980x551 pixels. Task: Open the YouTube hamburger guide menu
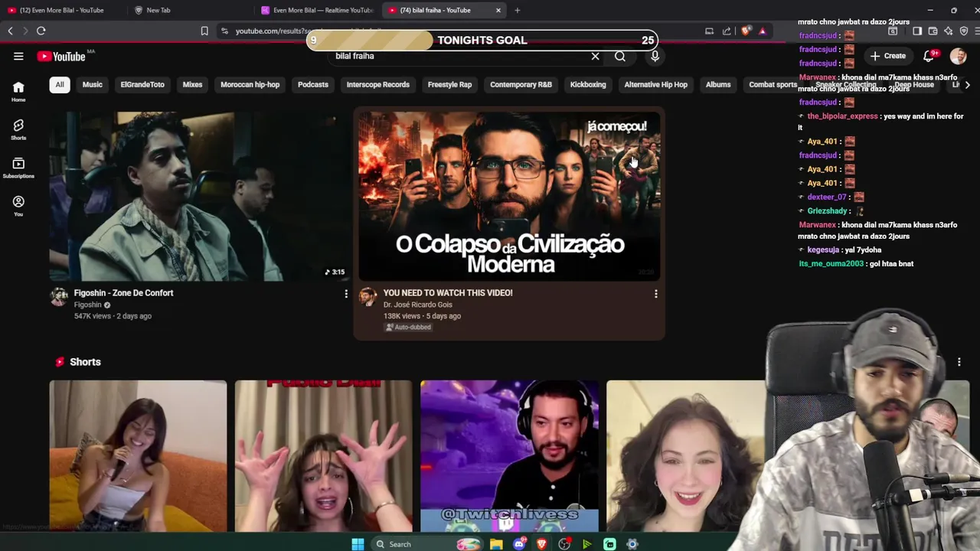coord(18,56)
